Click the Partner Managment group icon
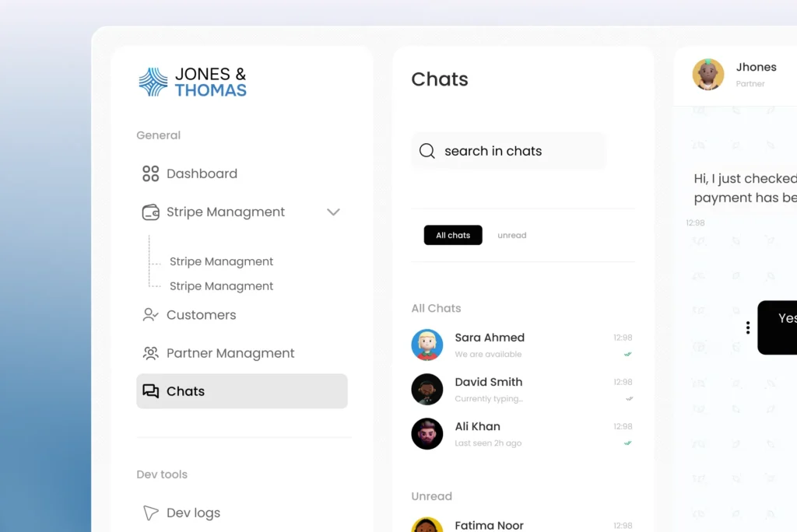The width and height of the screenshot is (797, 532). click(x=150, y=353)
